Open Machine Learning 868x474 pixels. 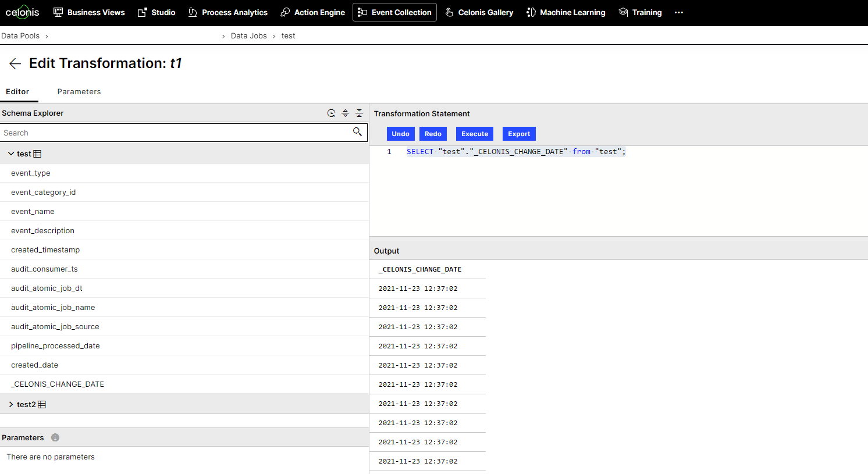(566, 12)
